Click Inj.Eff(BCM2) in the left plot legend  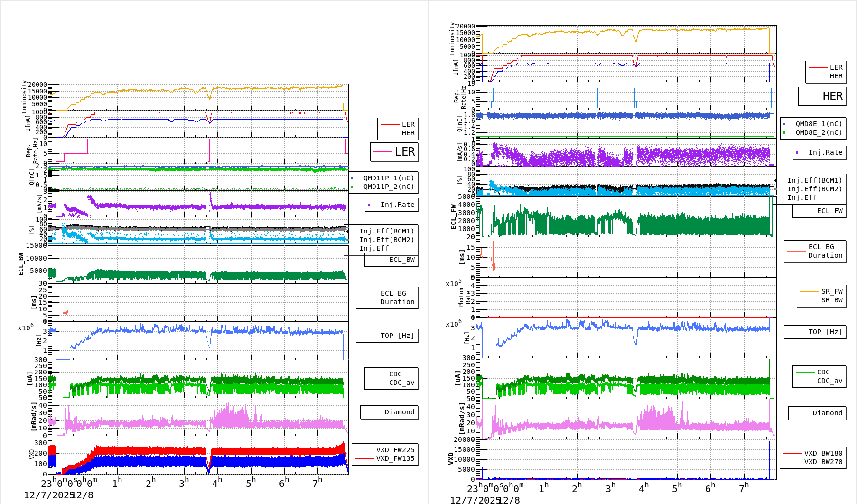pyautogui.click(x=386, y=240)
